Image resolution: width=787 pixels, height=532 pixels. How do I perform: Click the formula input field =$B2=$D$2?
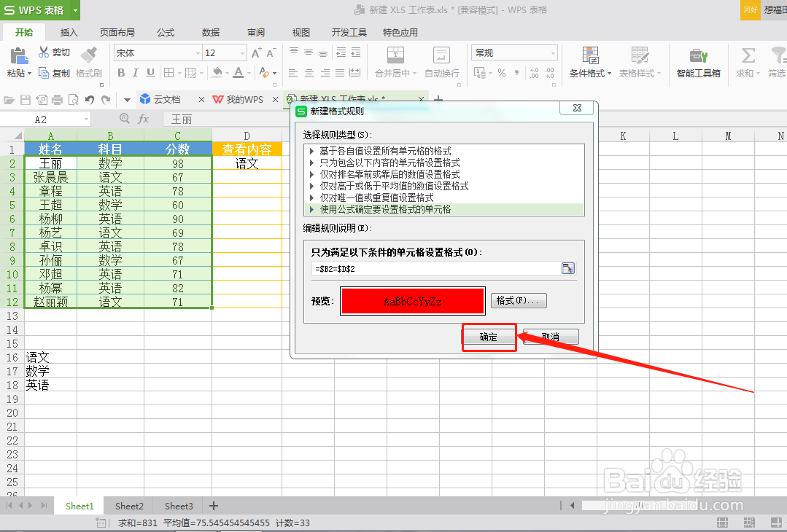(x=435, y=268)
